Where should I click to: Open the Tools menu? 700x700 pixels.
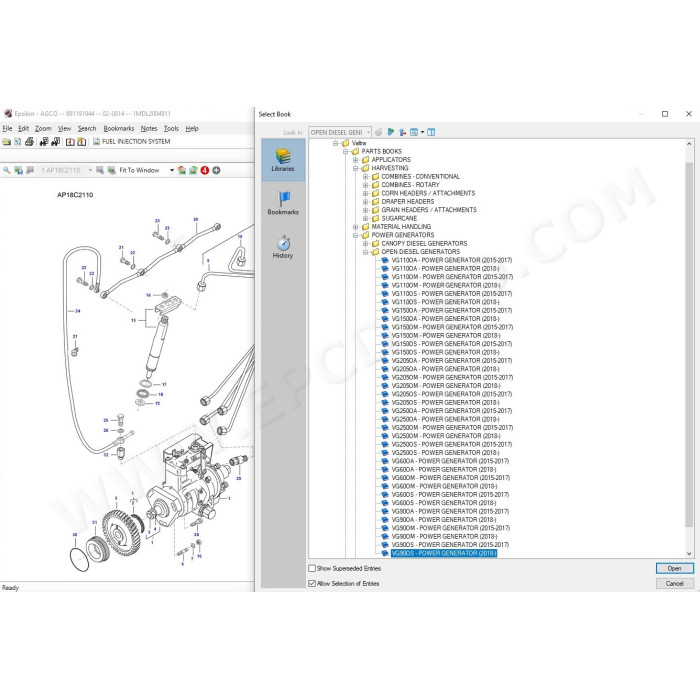tap(171, 129)
